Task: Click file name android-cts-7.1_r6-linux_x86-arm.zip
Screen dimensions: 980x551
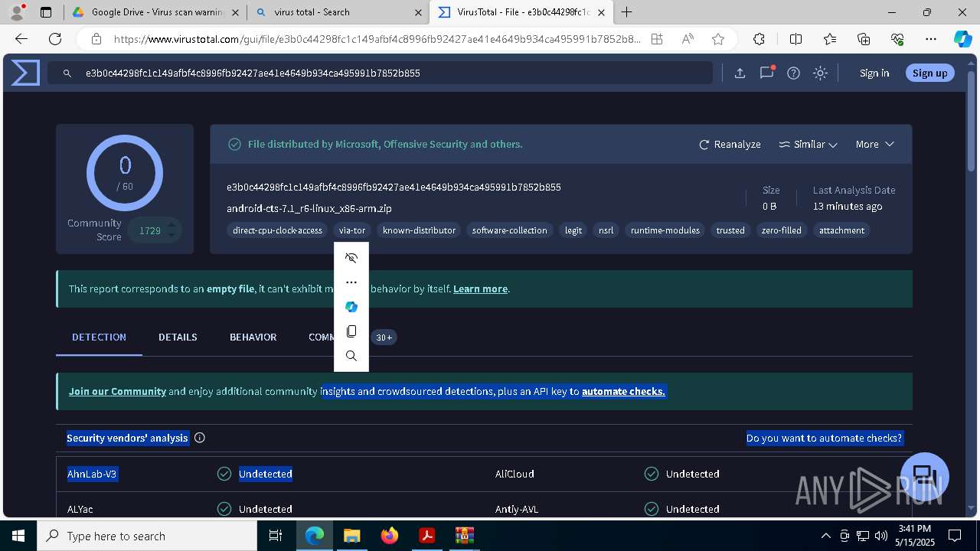Action: coord(309,208)
